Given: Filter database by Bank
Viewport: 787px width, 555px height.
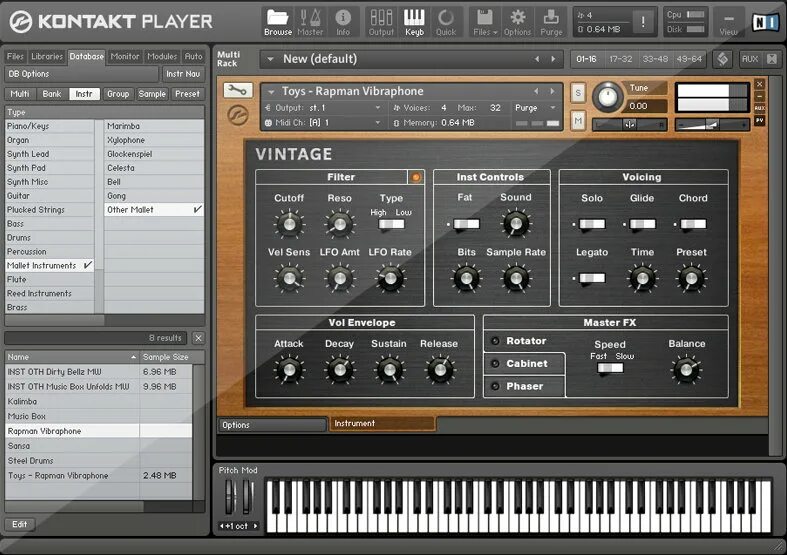Looking at the screenshot, I should tap(52, 94).
